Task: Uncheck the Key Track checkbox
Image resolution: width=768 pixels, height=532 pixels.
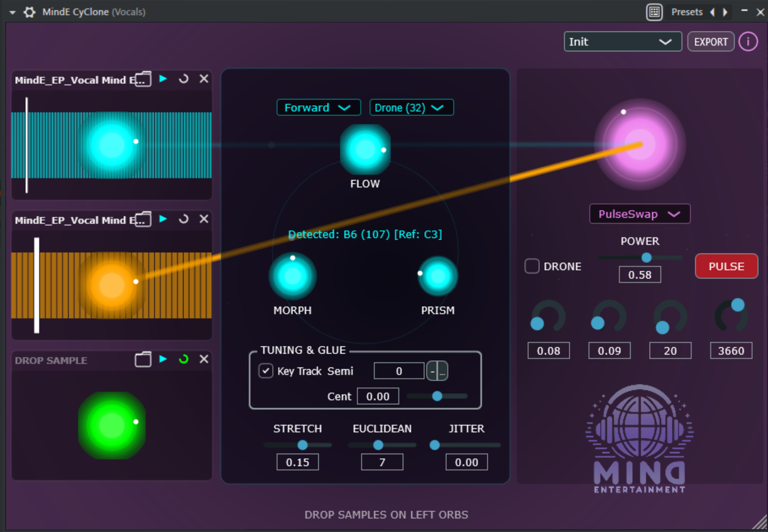Action: pyautogui.click(x=266, y=371)
